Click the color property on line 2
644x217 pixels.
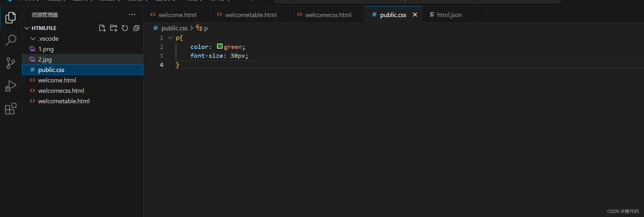coord(199,47)
